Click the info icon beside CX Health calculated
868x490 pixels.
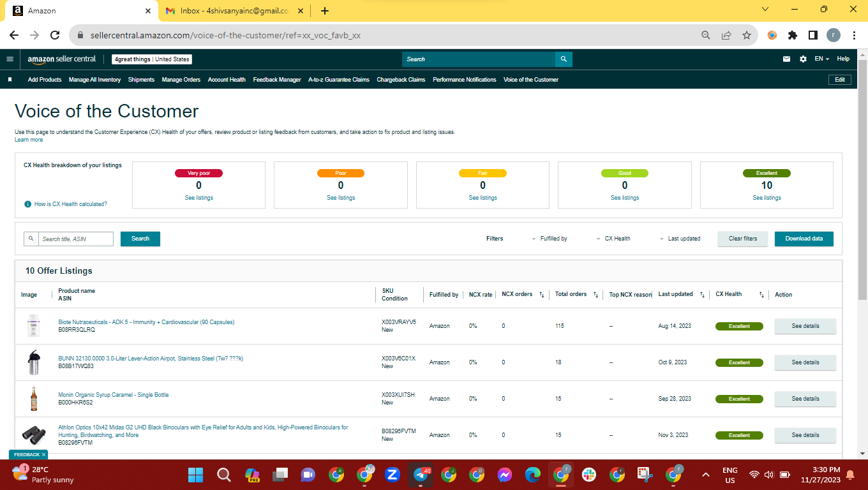point(27,204)
